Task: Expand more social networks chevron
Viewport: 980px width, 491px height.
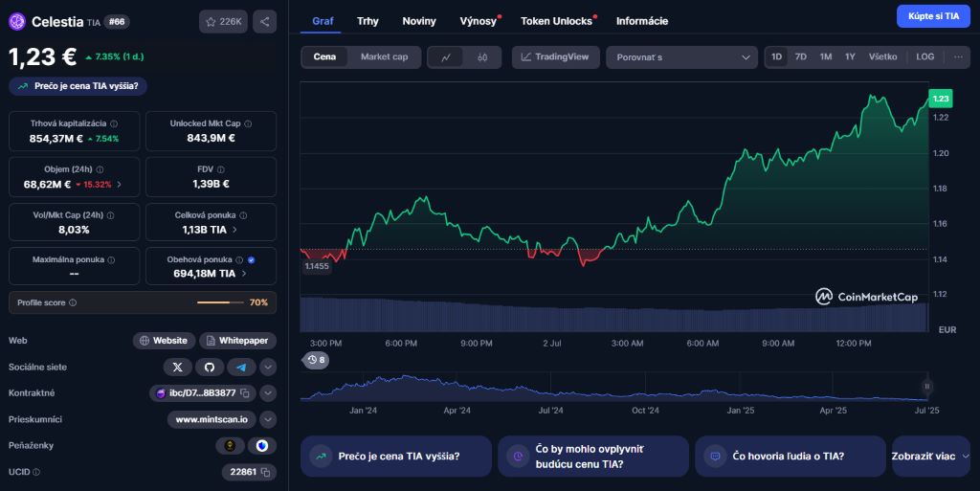Action: pyautogui.click(x=268, y=368)
